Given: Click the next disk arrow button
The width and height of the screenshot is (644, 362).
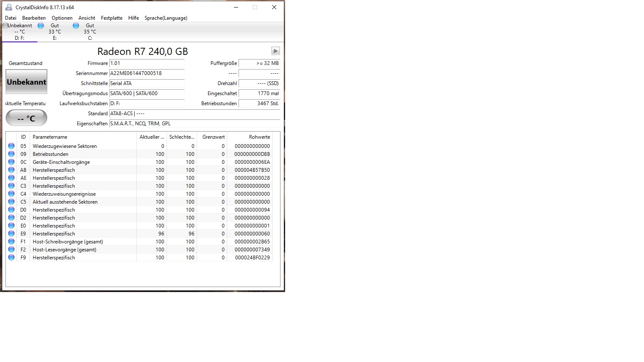Looking at the screenshot, I should click(275, 51).
